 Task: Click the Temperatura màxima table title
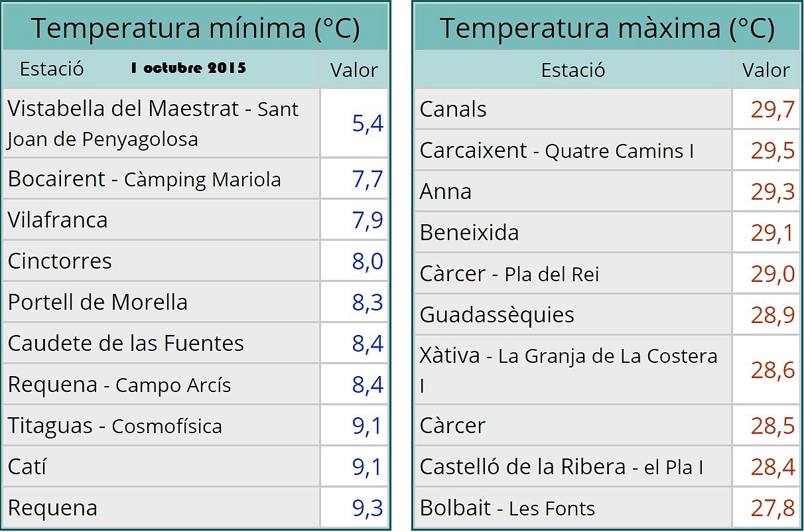point(607,28)
